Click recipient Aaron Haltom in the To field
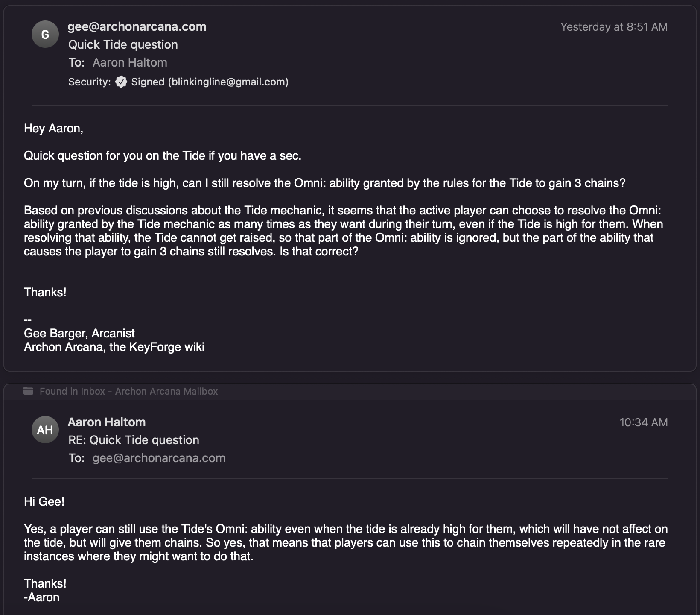 [130, 62]
